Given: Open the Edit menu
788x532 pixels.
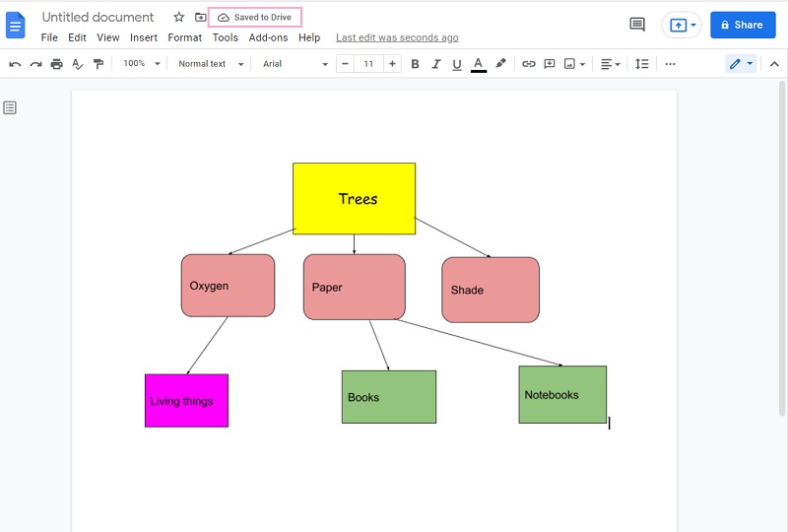Looking at the screenshot, I should click(78, 37).
